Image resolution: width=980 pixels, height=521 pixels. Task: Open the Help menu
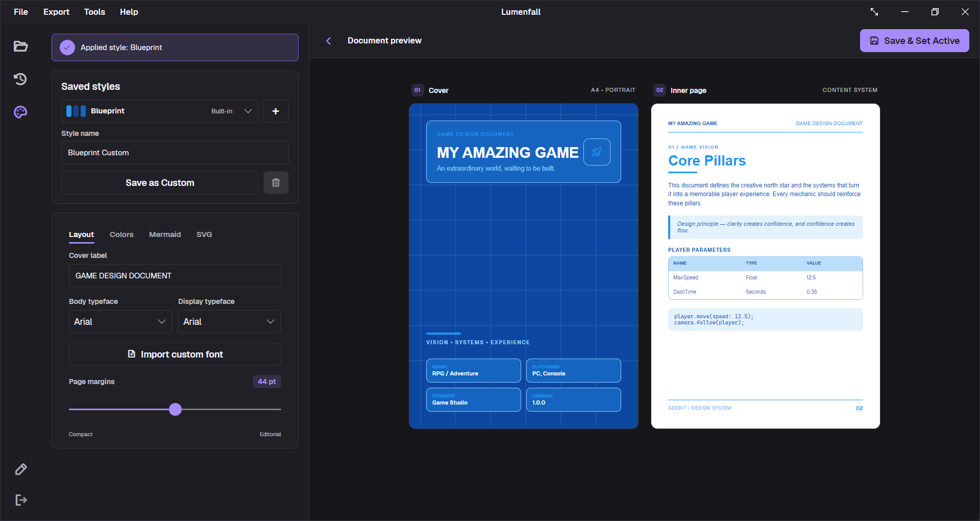129,12
